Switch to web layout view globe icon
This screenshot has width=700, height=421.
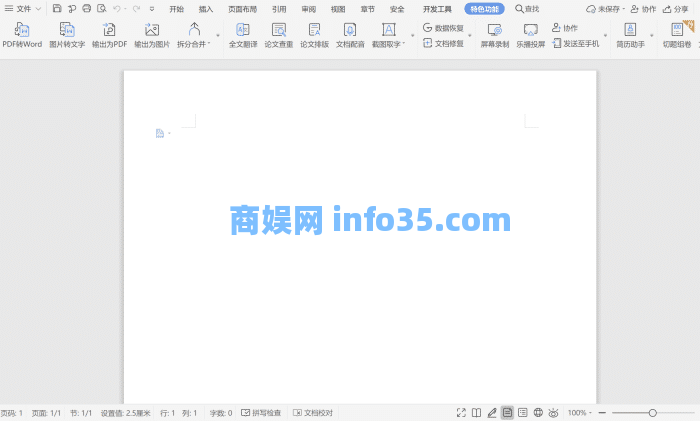538,412
